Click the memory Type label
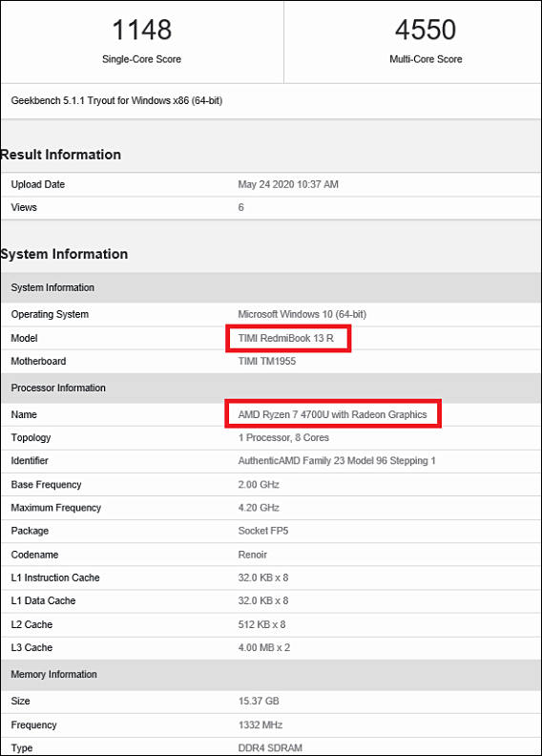Screen dimensions: 542x756 (x=22, y=748)
